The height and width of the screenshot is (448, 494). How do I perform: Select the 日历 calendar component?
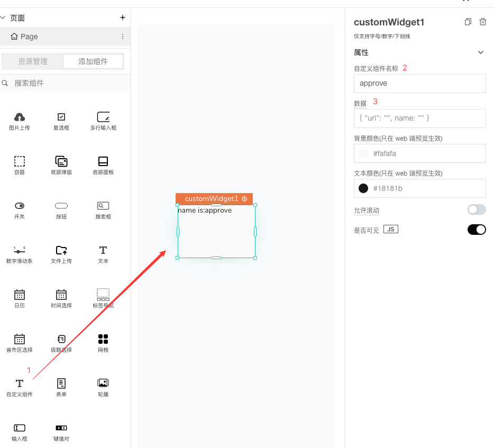pyautogui.click(x=19, y=299)
